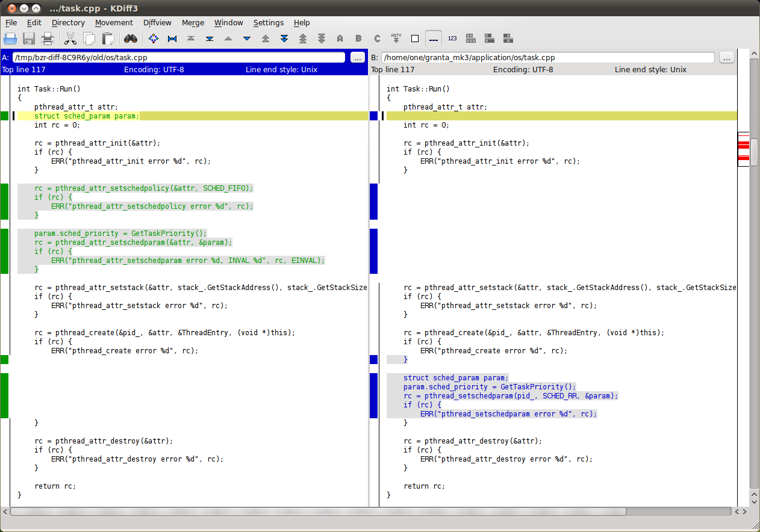Browse for file B using its ... button
This screenshot has height=532, width=760.
[x=726, y=57]
